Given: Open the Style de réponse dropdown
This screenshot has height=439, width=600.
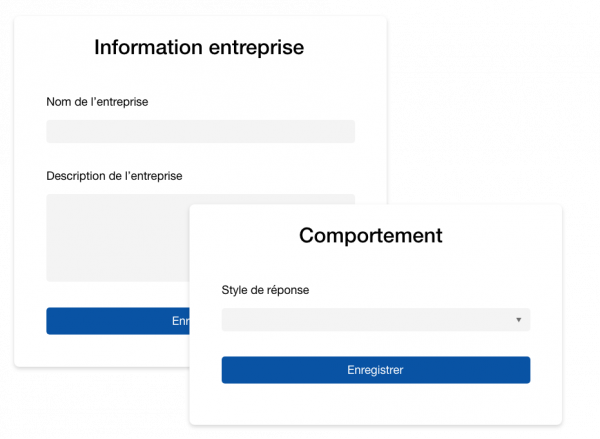Looking at the screenshot, I should coord(370,320).
